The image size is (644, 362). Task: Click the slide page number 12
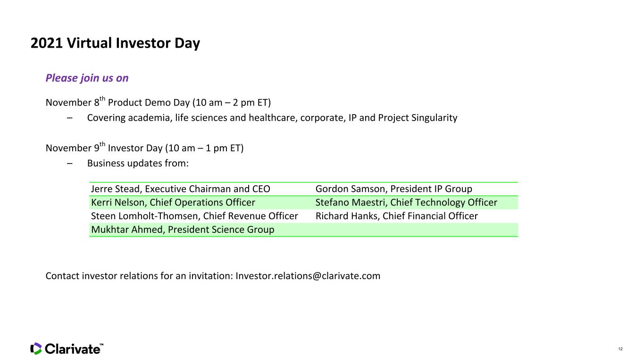620,349
